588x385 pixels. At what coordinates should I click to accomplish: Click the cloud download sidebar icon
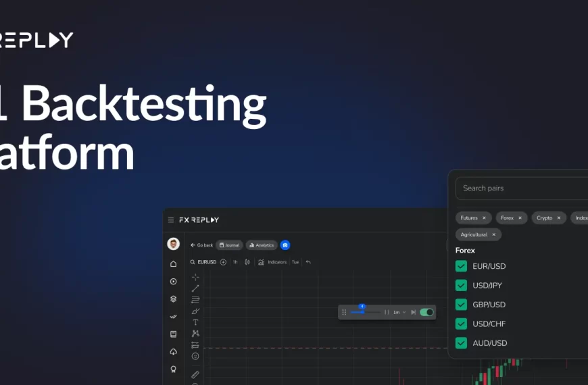pos(173,352)
